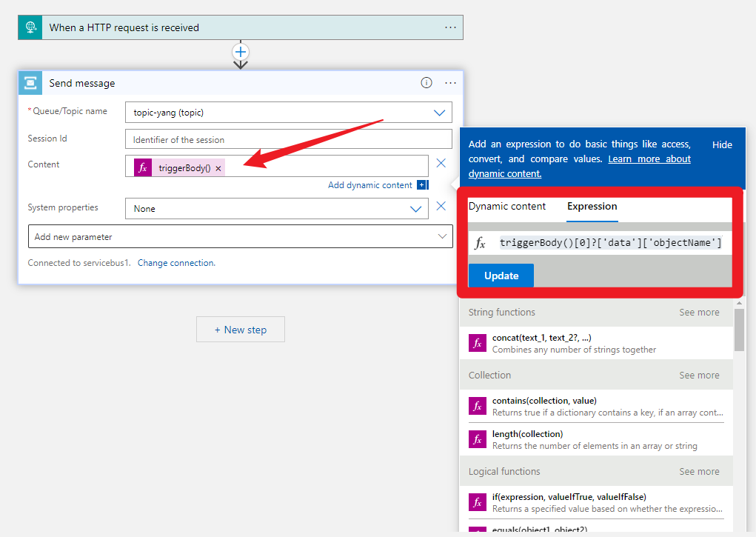Open the Send message info icon
The width and height of the screenshot is (756, 537).
point(426,83)
